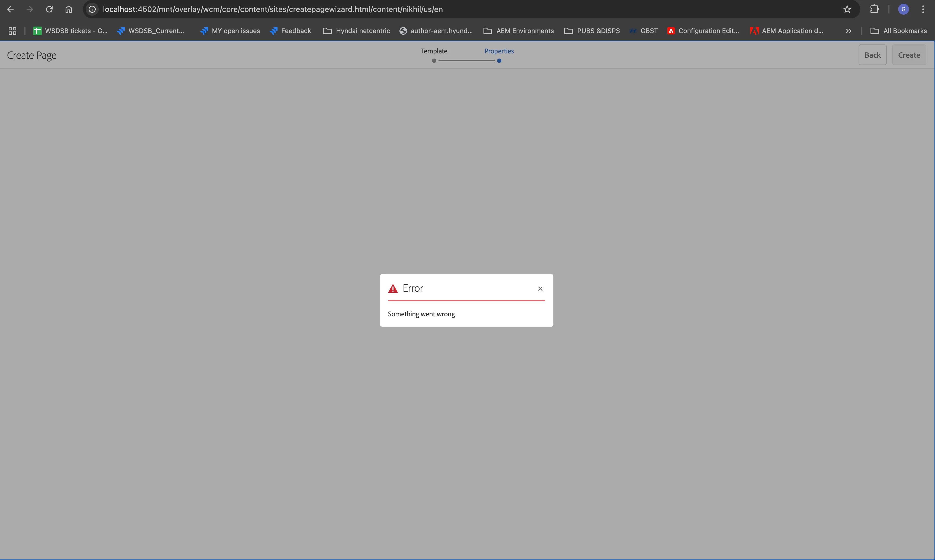Bookmark page with star icon
Viewport: 935px width, 560px height.
(x=847, y=9)
